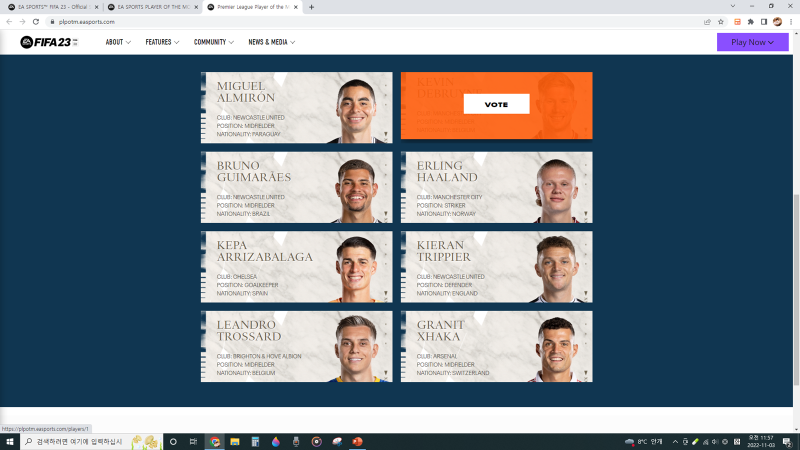Expand Granit Xhaka card details arrow

(586, 373)
